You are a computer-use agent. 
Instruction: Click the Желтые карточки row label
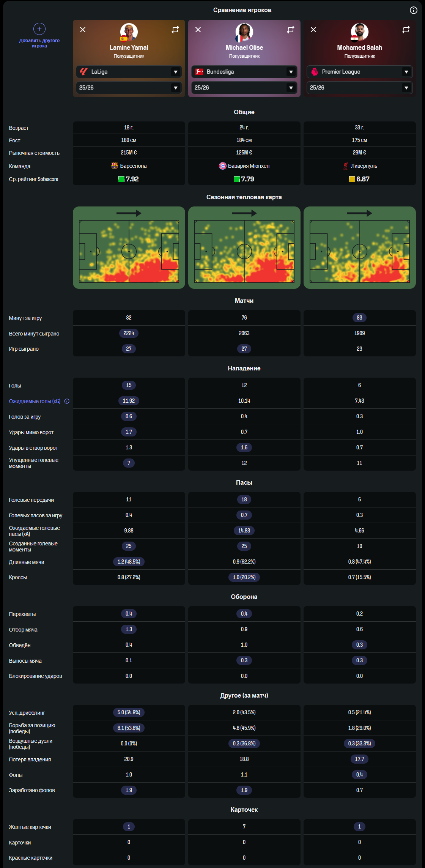30,827
